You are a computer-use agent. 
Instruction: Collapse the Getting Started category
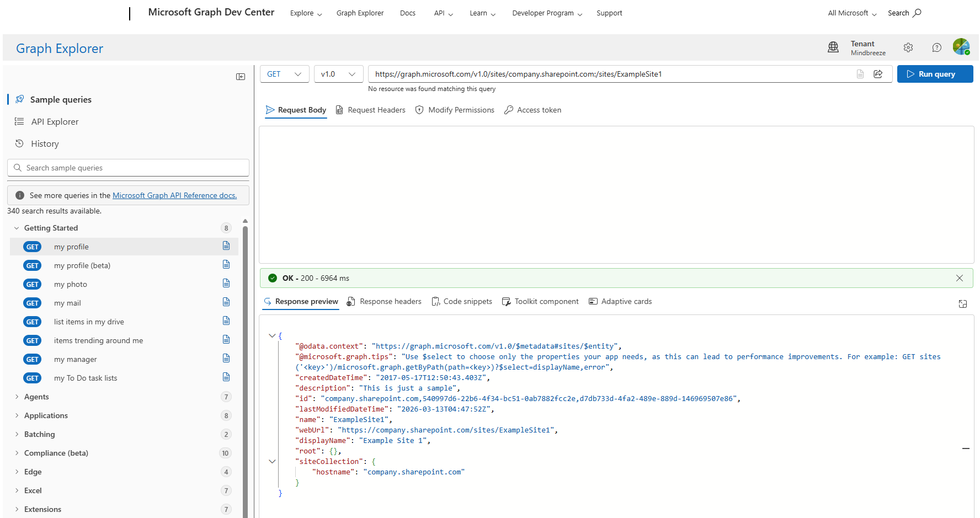17,228
